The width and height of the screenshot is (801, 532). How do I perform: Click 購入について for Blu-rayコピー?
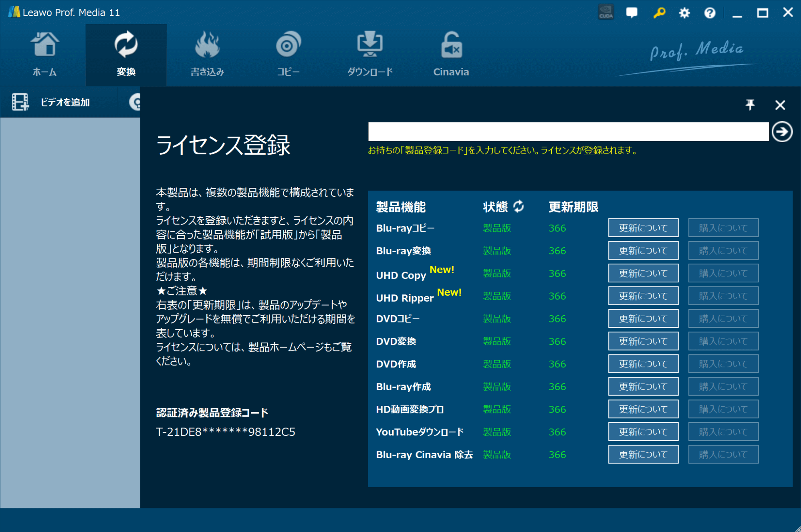point(723,228)
